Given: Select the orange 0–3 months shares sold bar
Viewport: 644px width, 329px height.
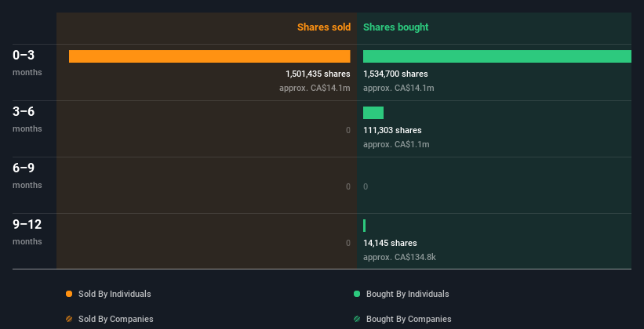Looking at the screenshot, I should (x=209, y=56).
